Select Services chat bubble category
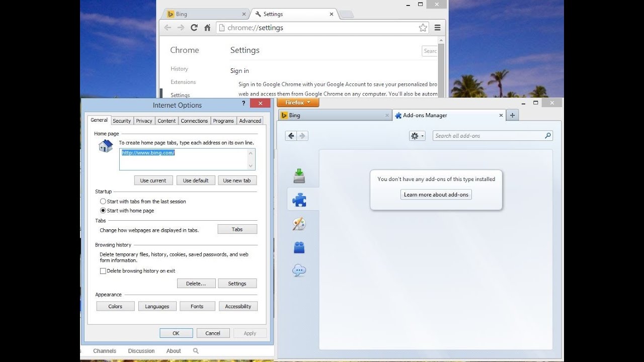The width and height of the screenshot is (644, 362). coord(299,271)
